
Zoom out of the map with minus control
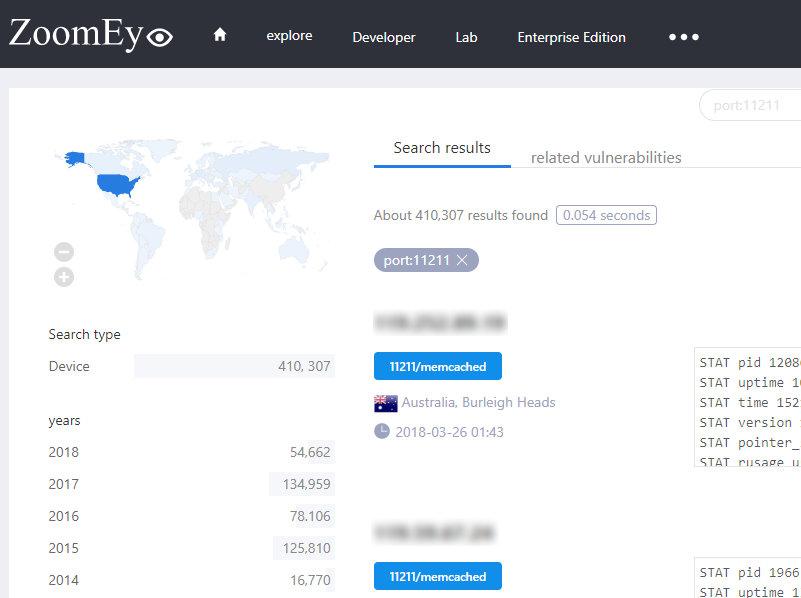(63, 251)
